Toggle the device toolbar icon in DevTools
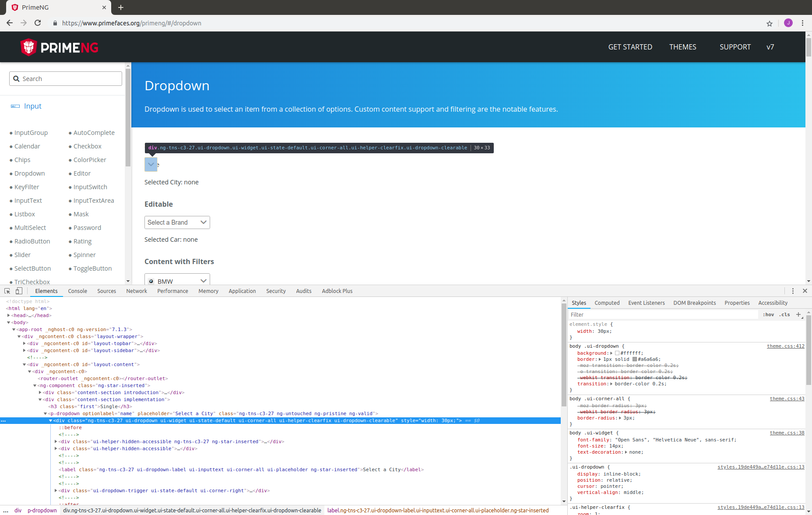 (x=18, y=291)
